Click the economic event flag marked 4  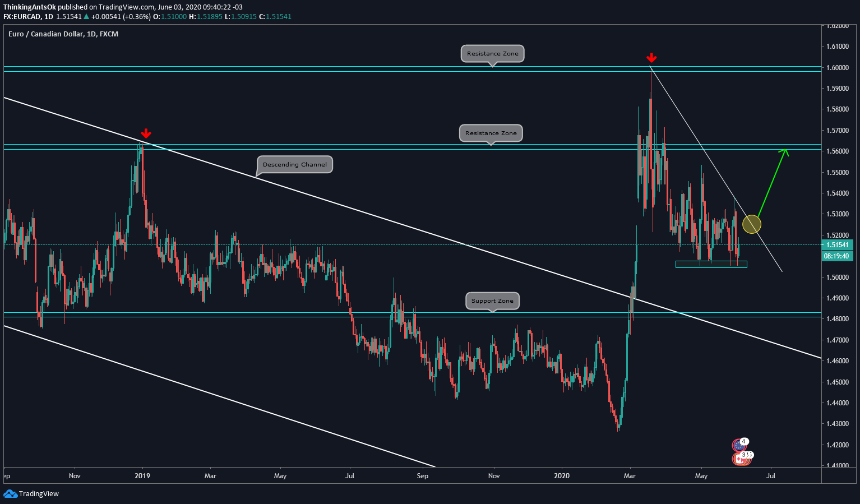739,445
